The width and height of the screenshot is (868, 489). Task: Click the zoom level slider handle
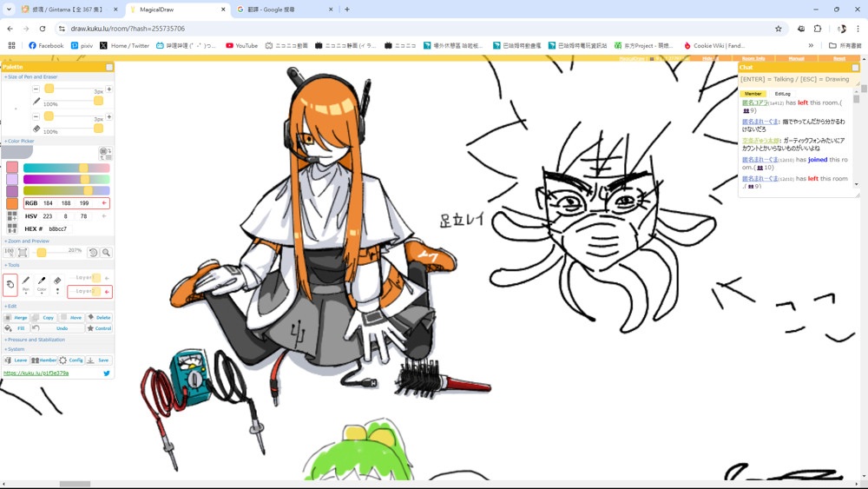click(42, 253)
